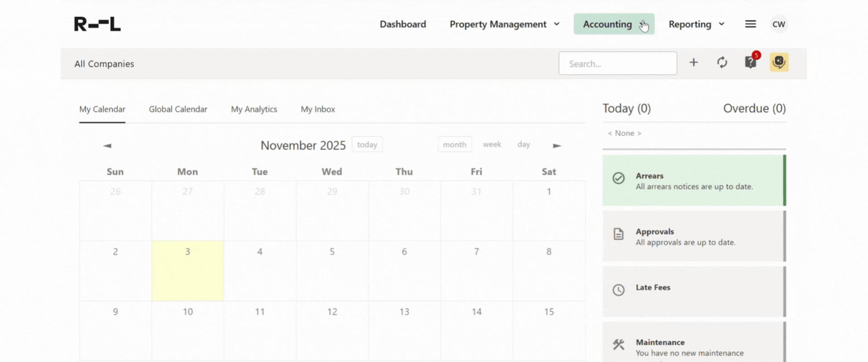Open the My Inbox tab
868x362 pixels.
click(x=318, y=109)
